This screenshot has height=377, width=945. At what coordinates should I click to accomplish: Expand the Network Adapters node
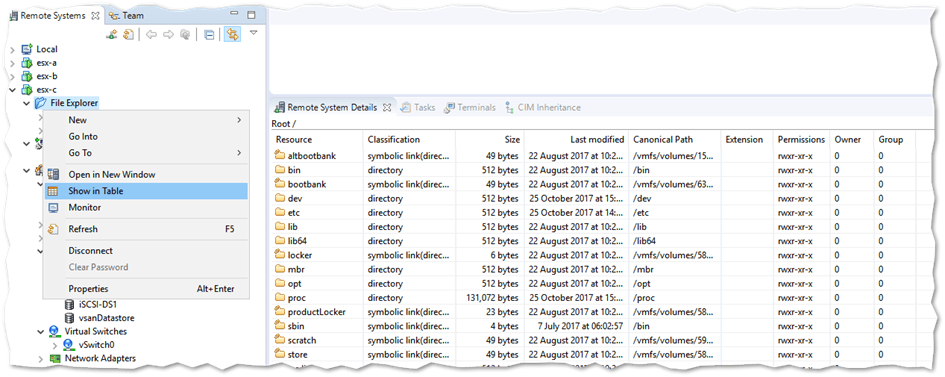pos(41,359)
